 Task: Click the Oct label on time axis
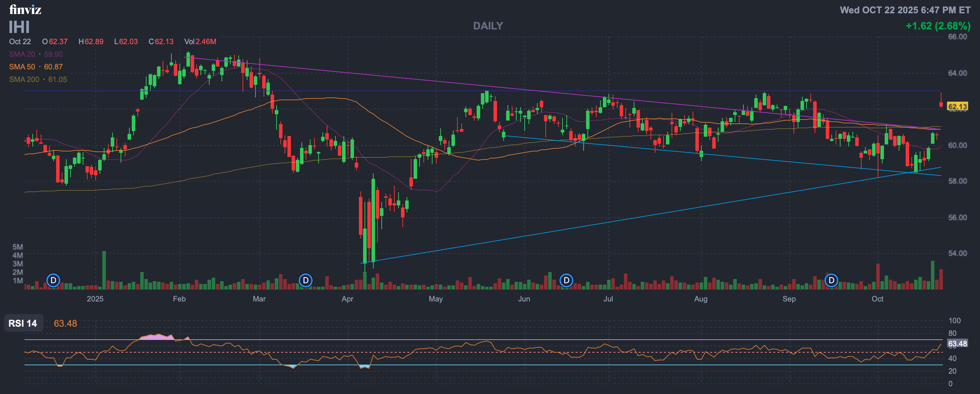pyautogui.click(x=877, y=299)
